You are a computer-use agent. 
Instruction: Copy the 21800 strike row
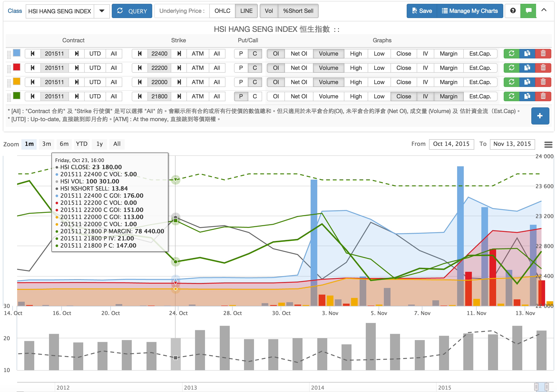pos(527,96)
